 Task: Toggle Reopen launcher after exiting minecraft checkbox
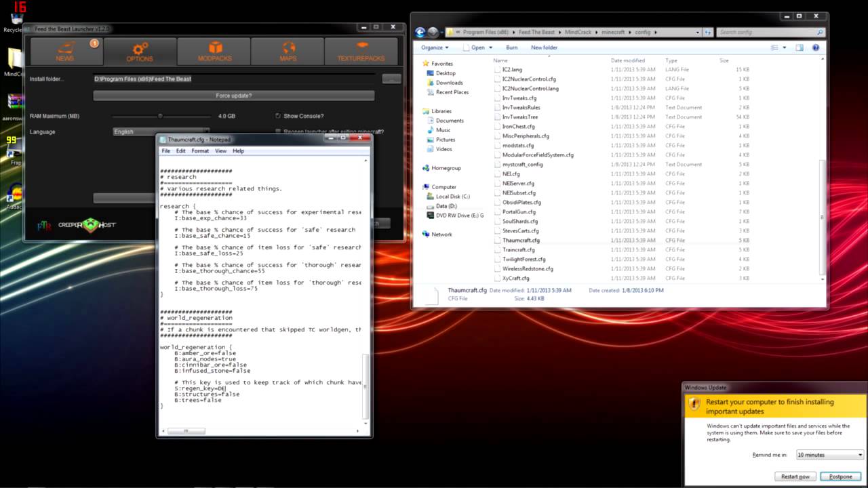(278, 131)
